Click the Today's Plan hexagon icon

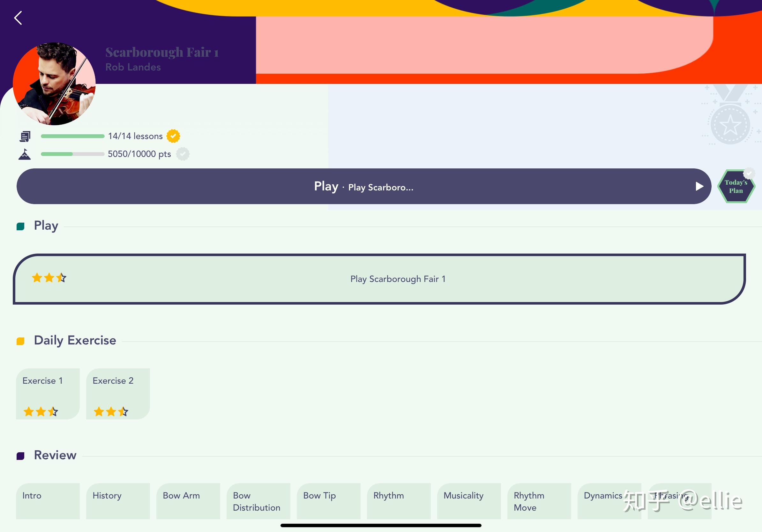point(736,186)
